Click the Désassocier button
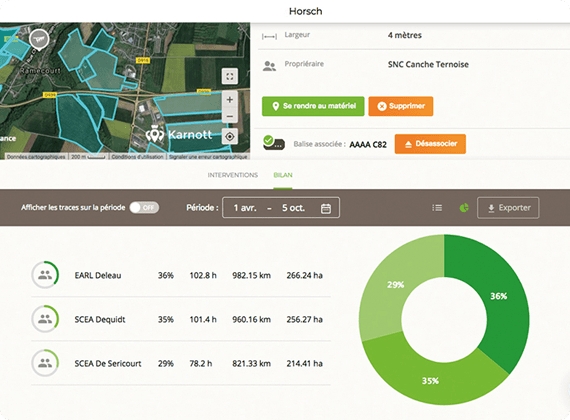This screenshot has height=420, width=570. coord(430,144)
